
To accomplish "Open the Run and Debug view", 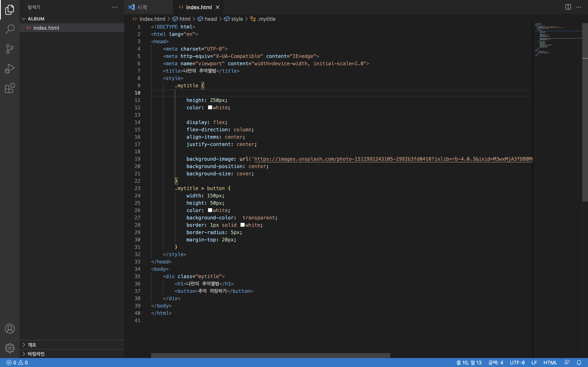I will click(10, 69).
